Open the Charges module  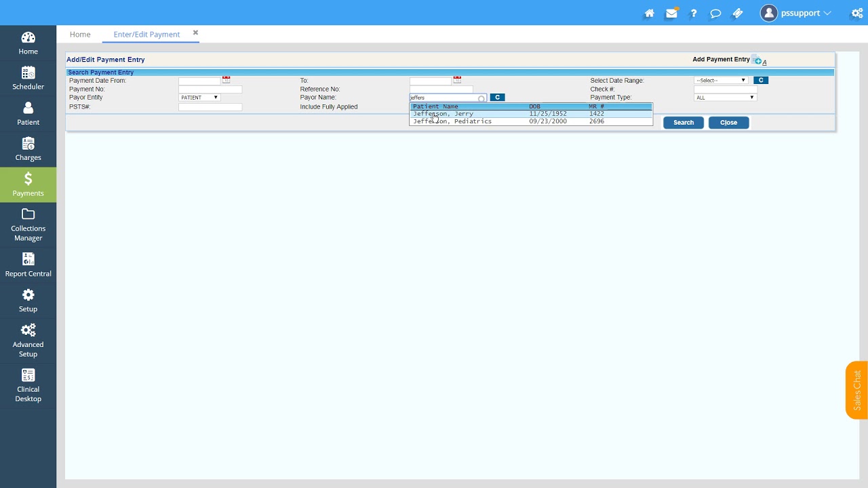[x=28, y=149]
